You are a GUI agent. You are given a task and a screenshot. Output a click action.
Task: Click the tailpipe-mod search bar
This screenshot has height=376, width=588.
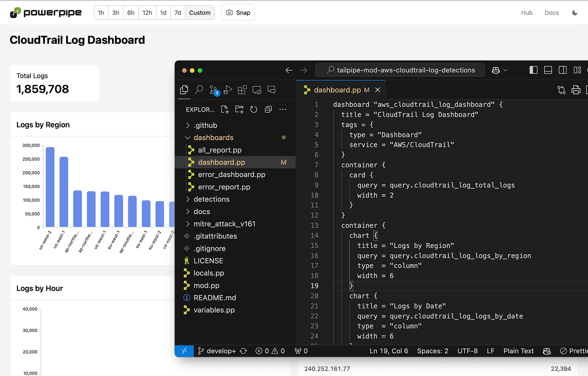click(399, 70)
